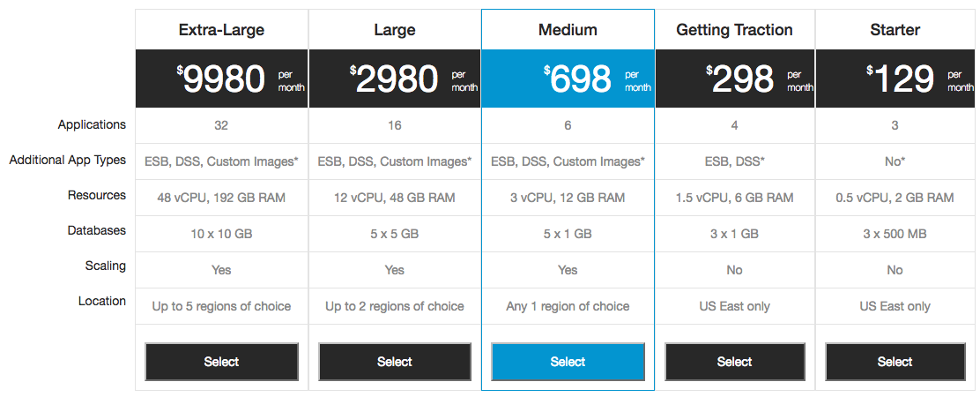Click the Getting Traction plan heading
Screen dimensions: 980x397
(x=734, y=30)
